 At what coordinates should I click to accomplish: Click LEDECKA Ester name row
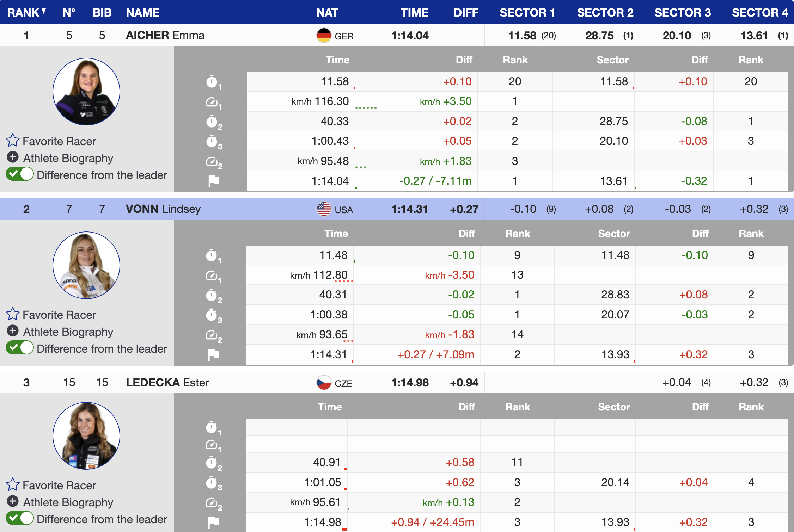coord(167,383)
